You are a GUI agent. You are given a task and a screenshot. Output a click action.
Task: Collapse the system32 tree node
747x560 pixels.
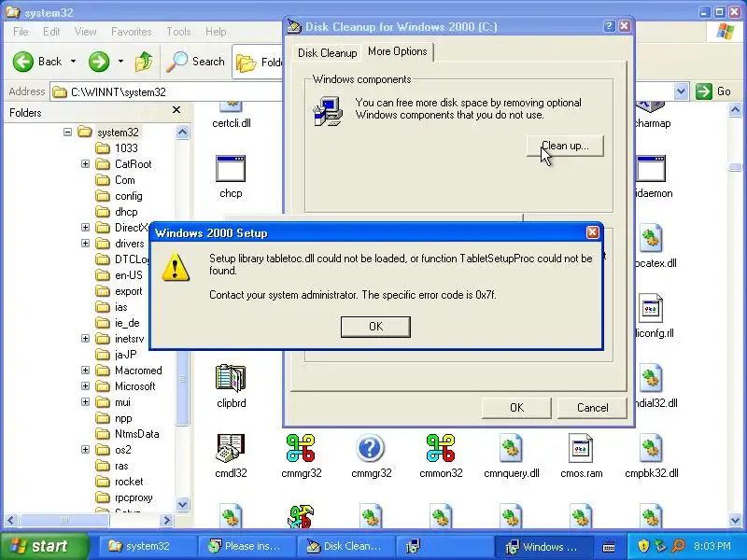67,132
